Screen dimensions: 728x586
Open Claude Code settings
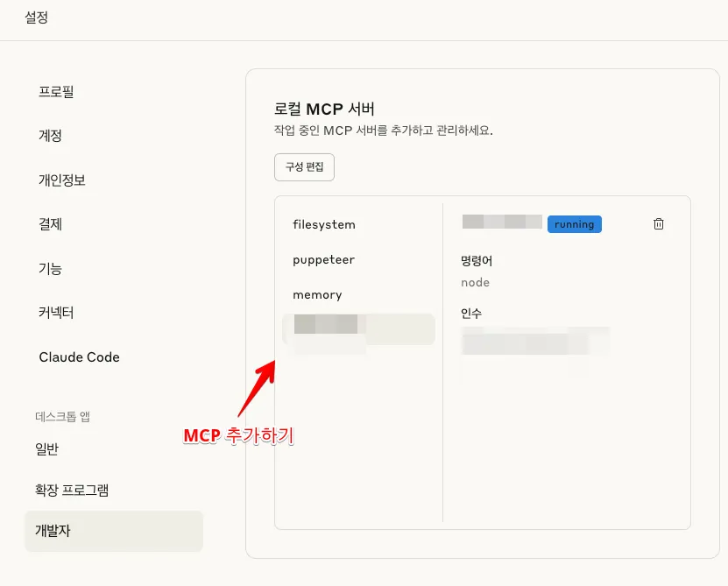(x=79, y=357)
